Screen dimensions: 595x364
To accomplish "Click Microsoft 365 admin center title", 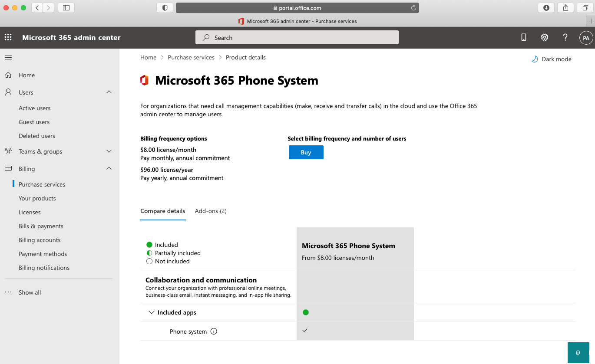I will click(71, 38).
